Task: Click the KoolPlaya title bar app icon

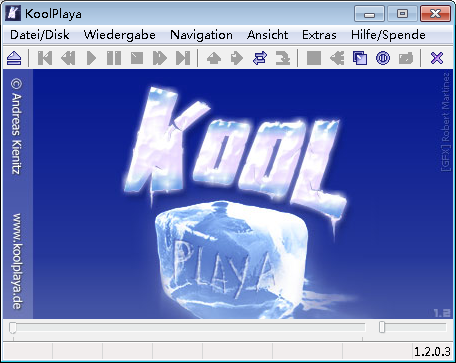Action: (13, 14)
